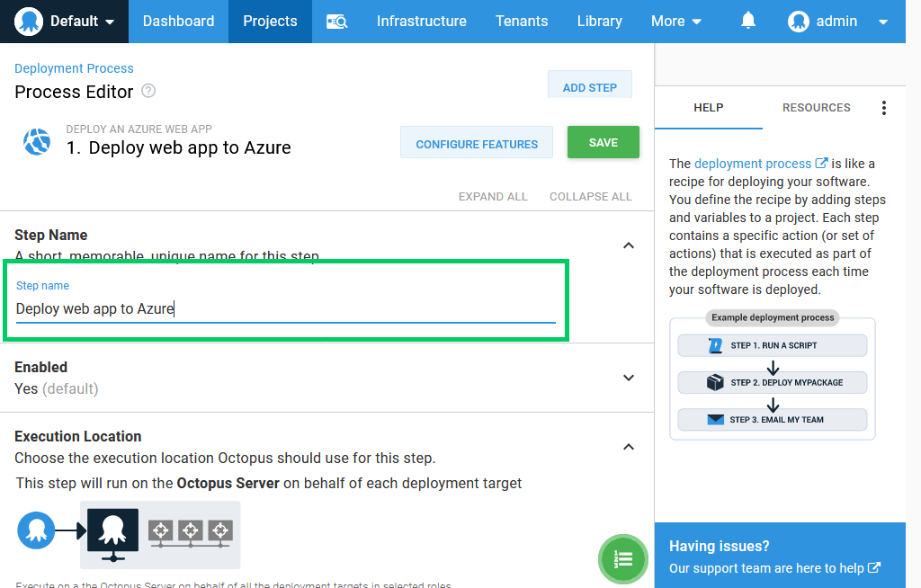Switch to the HELP tab
921x588 pixels.
point(709,108)
